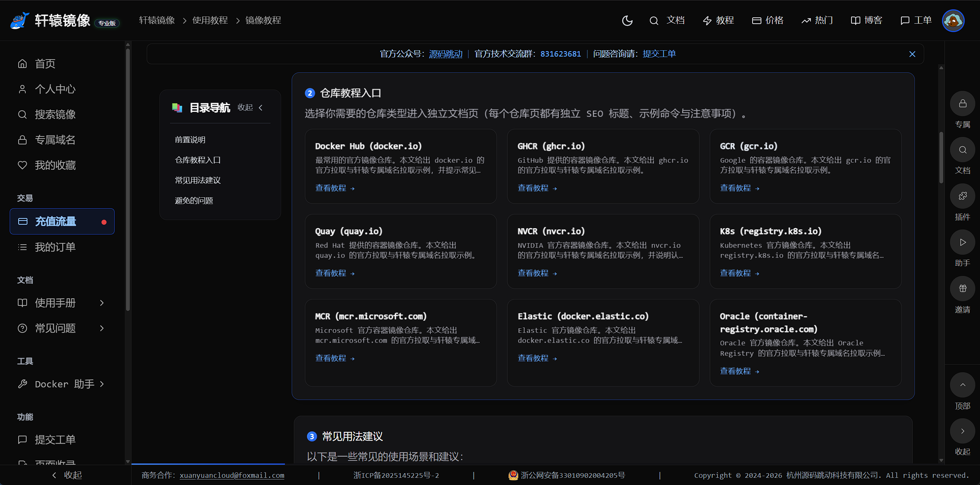View the GCR tutorial link
980x485 pixels.
[x=740, y=188]
